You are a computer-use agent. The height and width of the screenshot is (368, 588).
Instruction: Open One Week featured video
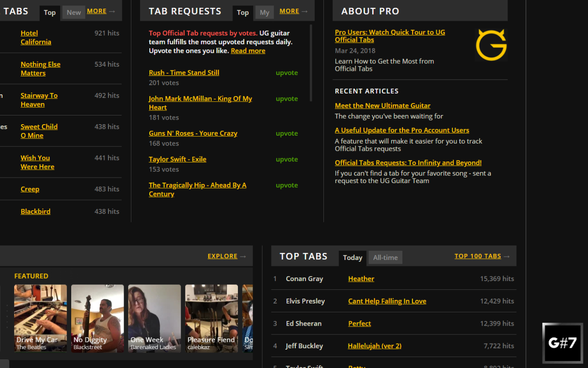click(x=154, y=318)
